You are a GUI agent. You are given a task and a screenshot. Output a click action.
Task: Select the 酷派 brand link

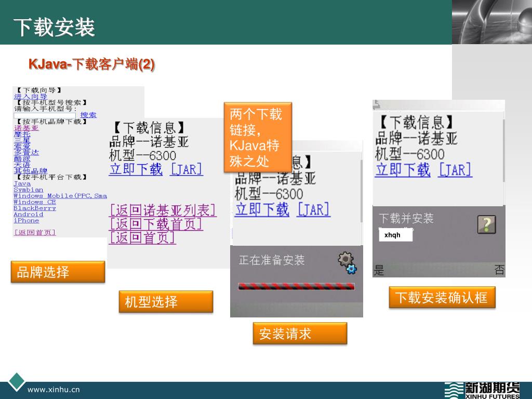coord(22,158)
